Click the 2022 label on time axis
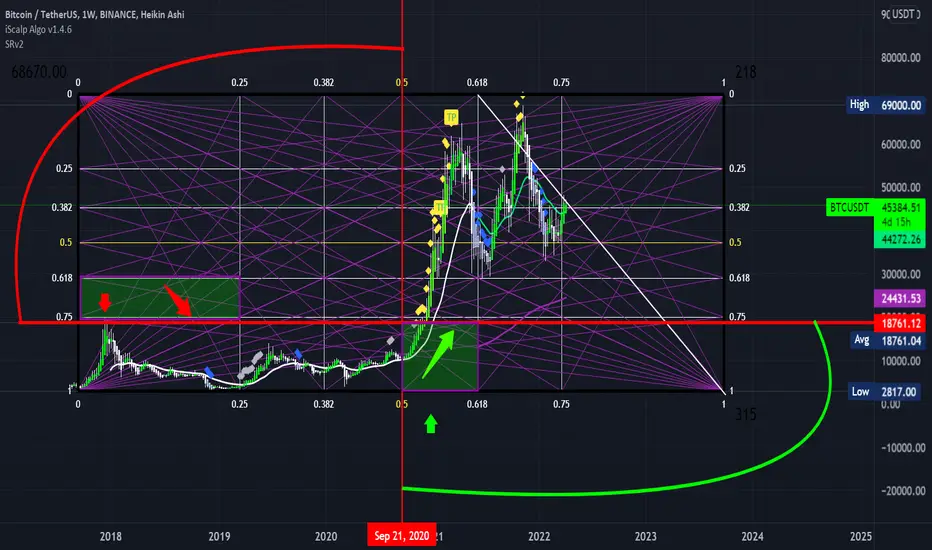This screenshot has width=932, height=550. point(539,536)
